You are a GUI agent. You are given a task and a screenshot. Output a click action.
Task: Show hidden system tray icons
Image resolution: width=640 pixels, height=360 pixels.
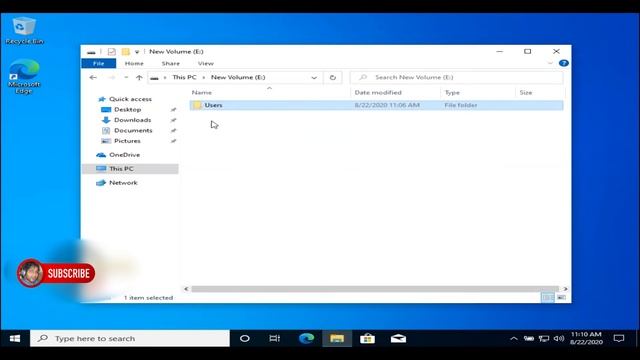[514, 339]
